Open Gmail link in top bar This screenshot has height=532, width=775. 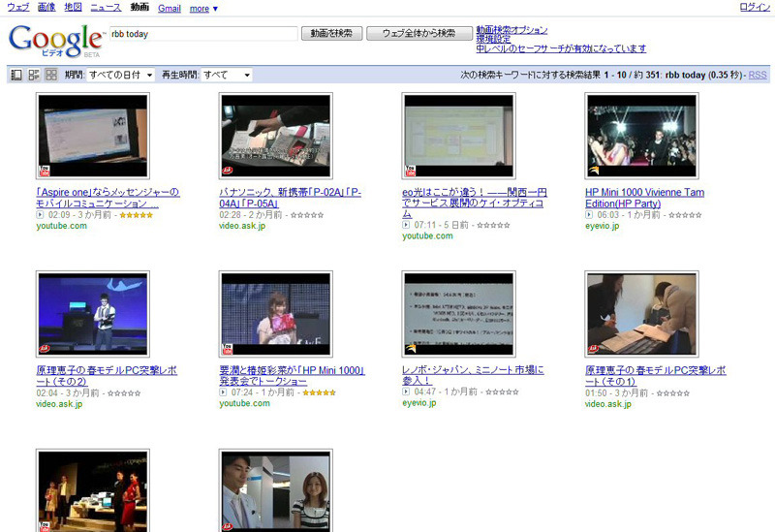pyautogui.click(x=170, y=9)
